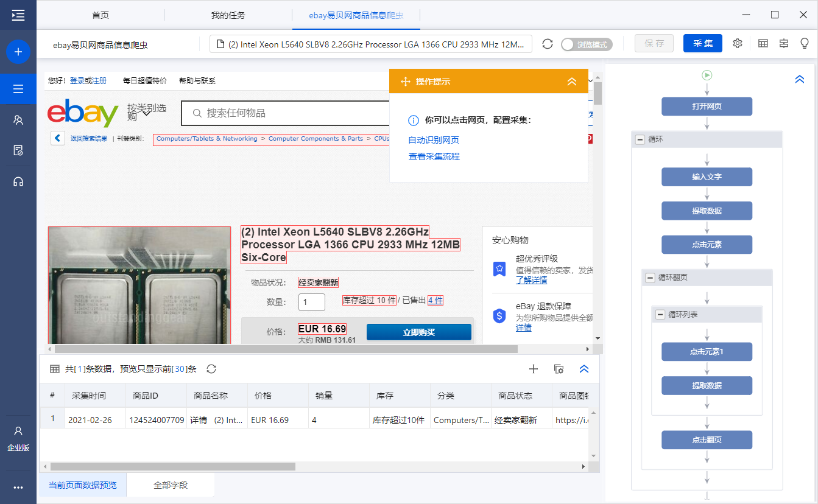
Task: Collapse the 循环 loop block
Action: click(x=640, y=139)
